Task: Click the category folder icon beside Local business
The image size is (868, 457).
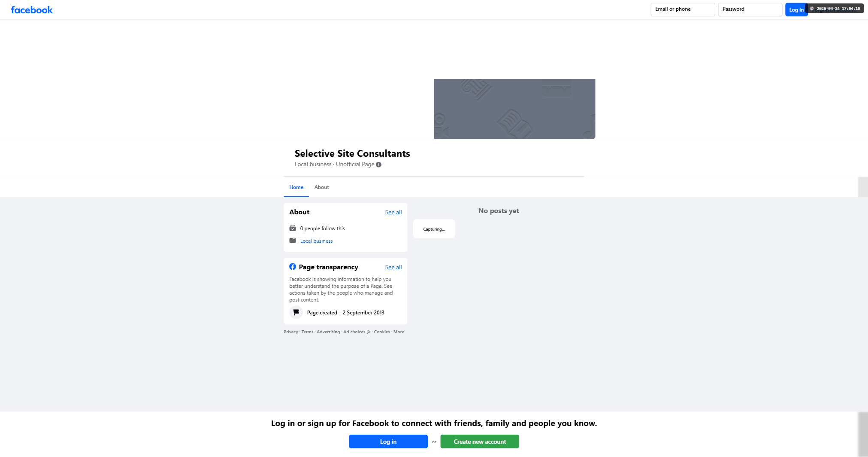Action: click(293, 241)
